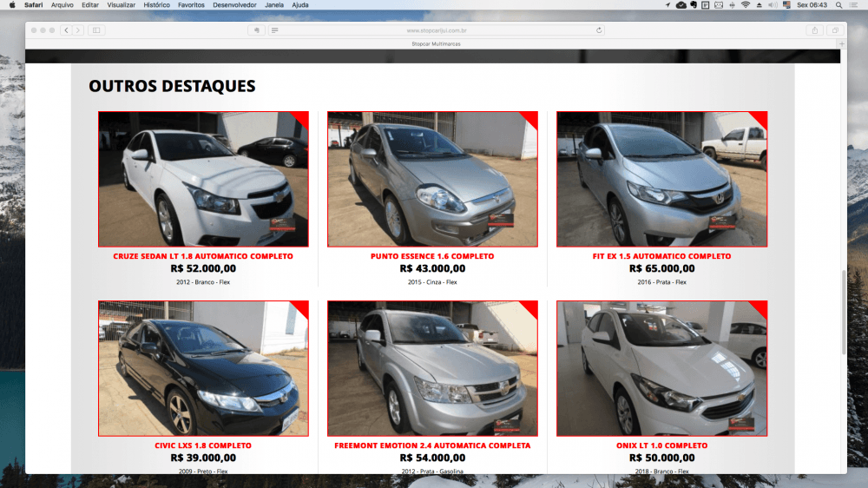The width and height of the screenshot is (868, 488).
Task: Click the R$ 52.000,00 price
Action: 203,268
